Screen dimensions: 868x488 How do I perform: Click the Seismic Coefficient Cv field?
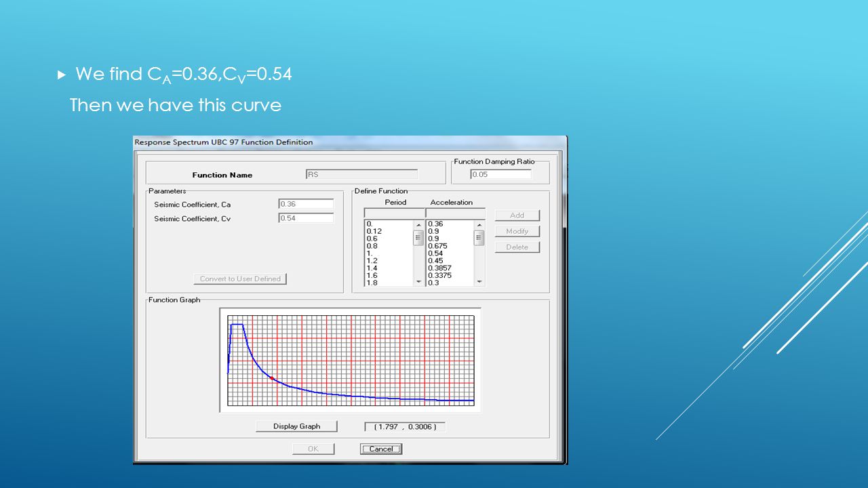(x=306, y=218)
